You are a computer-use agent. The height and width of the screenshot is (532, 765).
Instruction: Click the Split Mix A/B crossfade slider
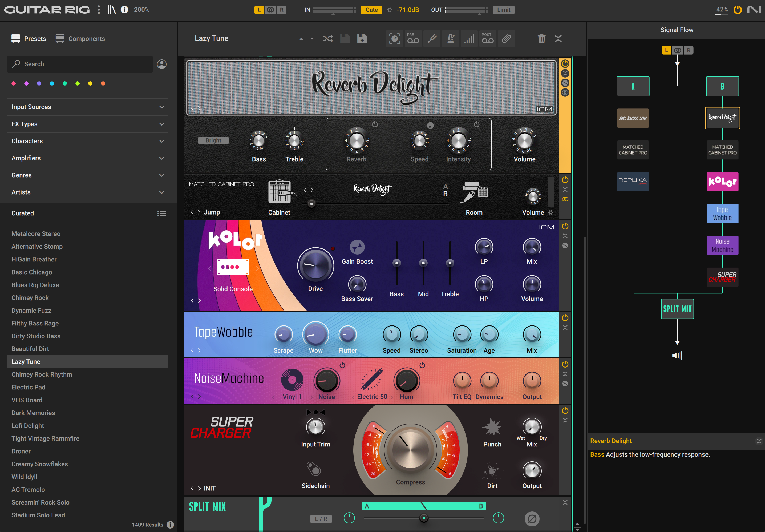coord(423,518)
